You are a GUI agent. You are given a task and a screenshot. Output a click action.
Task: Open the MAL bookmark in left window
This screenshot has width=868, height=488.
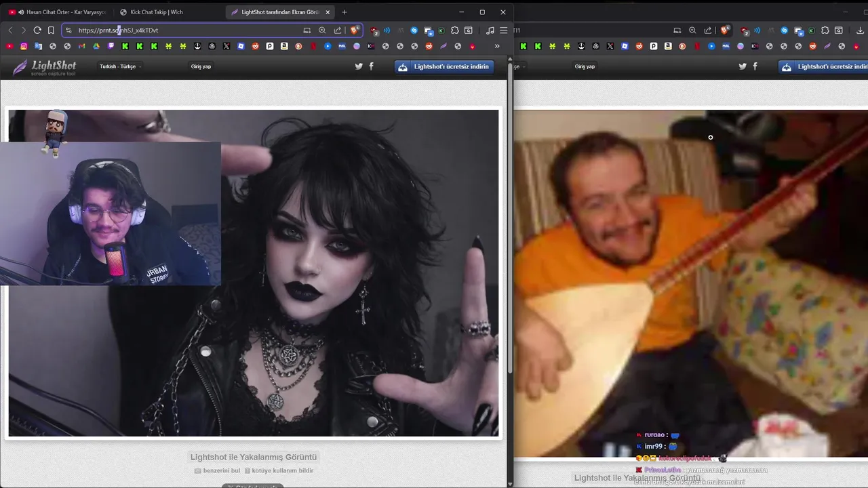click(x=342, y=46)
